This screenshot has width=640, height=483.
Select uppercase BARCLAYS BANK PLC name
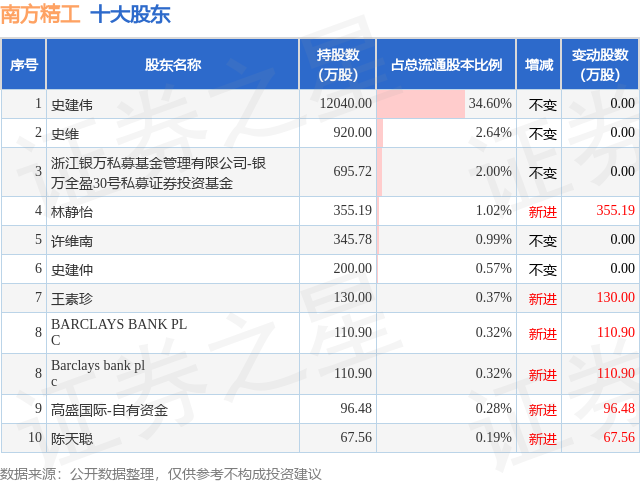coord(119,332)
